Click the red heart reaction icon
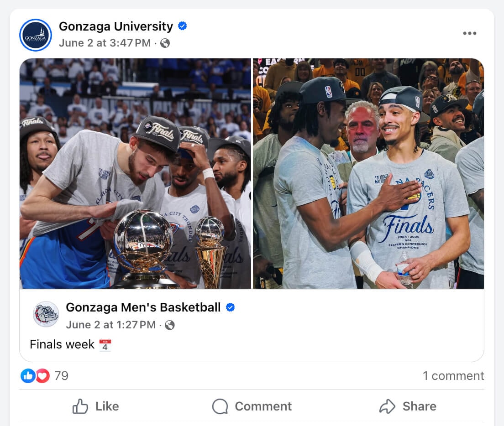 (x=42, y=376)
